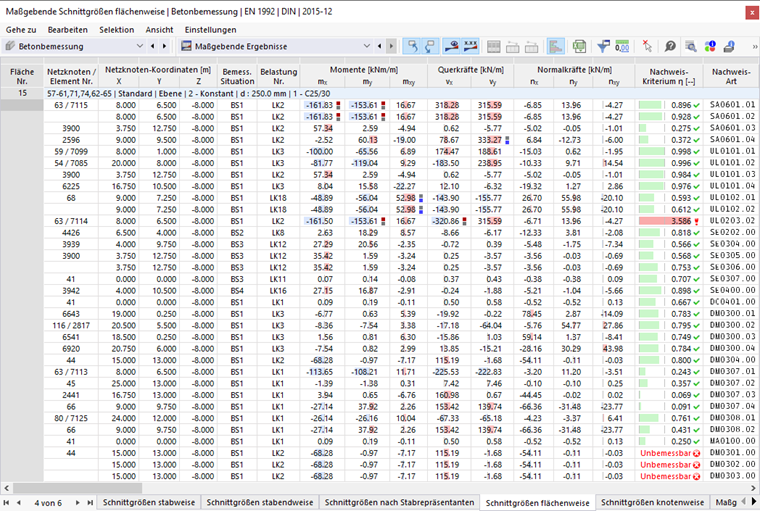Click the Fläche Nr. column header

coord(22,76)
